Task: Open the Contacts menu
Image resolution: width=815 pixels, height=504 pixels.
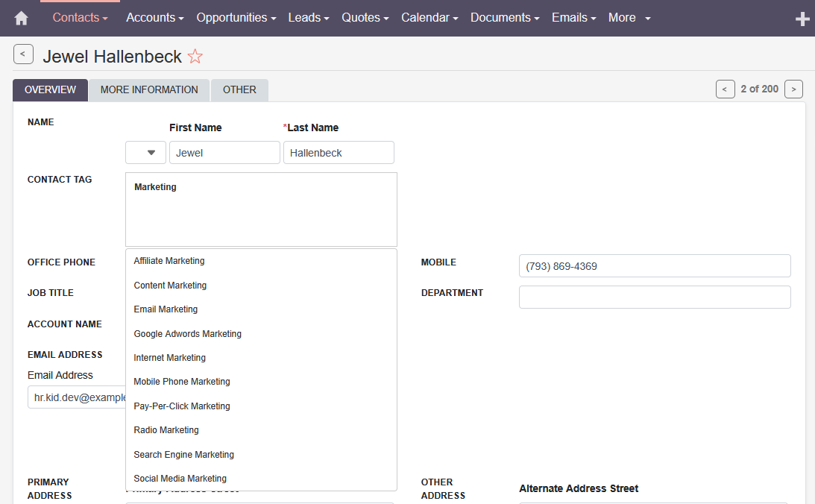Action: 80,18
